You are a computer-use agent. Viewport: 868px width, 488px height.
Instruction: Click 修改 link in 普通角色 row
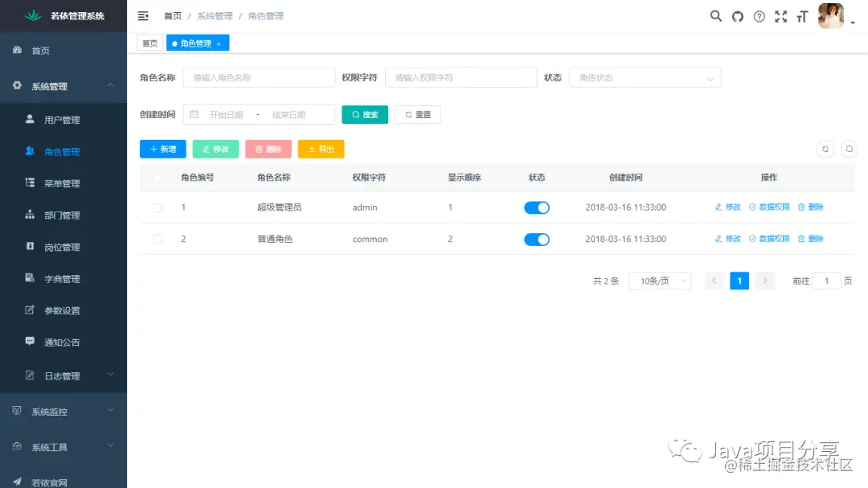coord(728,239)
